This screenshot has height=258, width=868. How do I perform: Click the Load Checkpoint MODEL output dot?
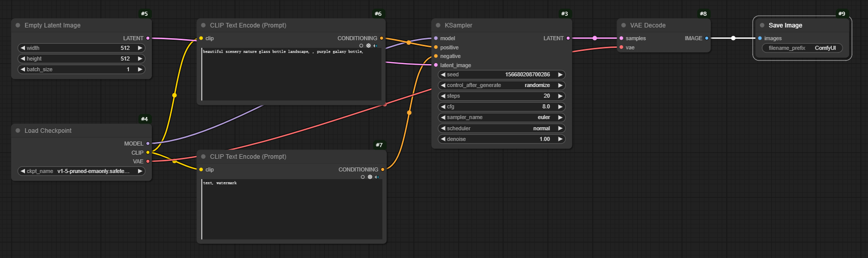pos(148,144)
